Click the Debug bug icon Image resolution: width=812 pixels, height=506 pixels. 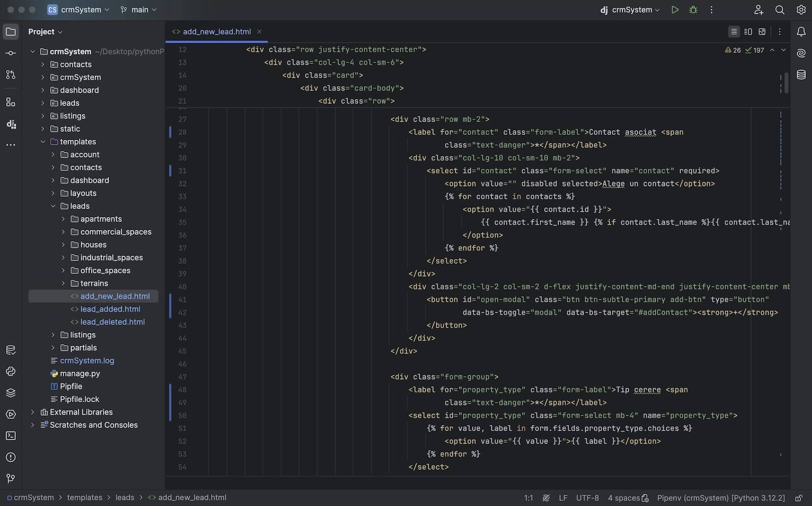(693, 10)
